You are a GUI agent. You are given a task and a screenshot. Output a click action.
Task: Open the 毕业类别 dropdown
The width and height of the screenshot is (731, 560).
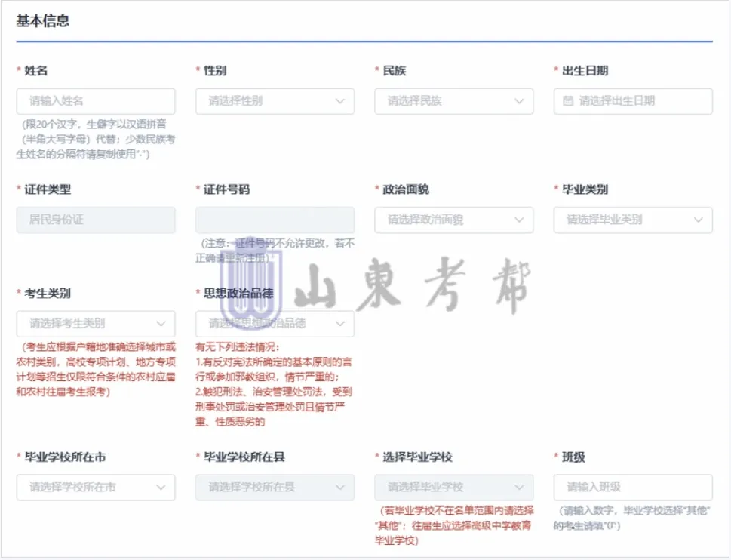(x=633, y=220)
